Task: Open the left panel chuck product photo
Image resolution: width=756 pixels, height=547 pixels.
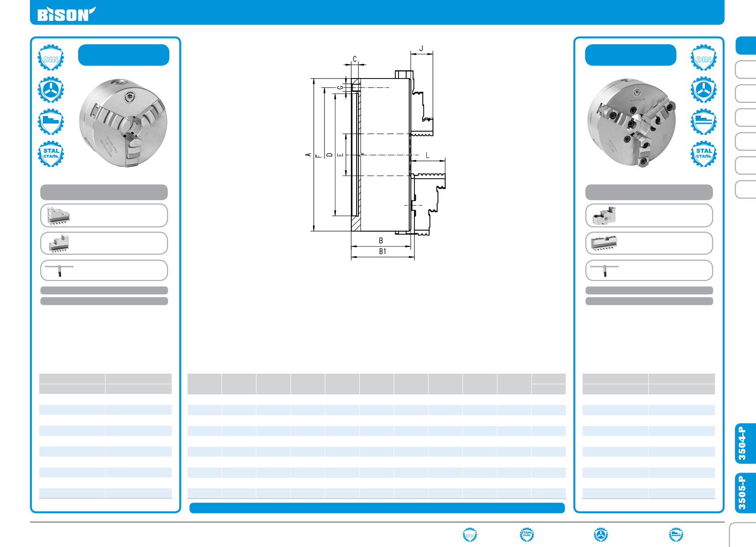Action: coord(123,123)
